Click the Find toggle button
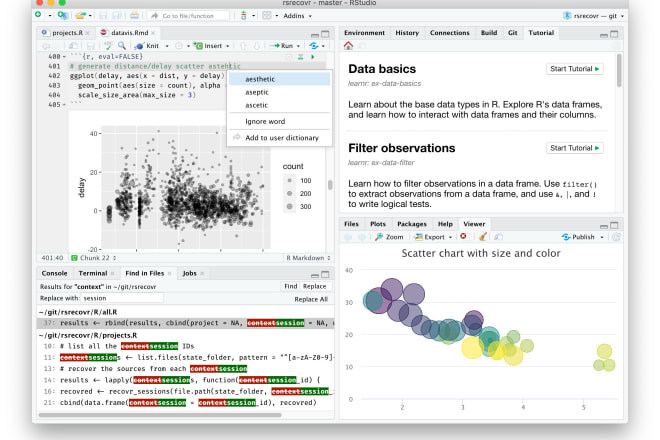This screenshot has height=440, width=660. coord(290,286)
